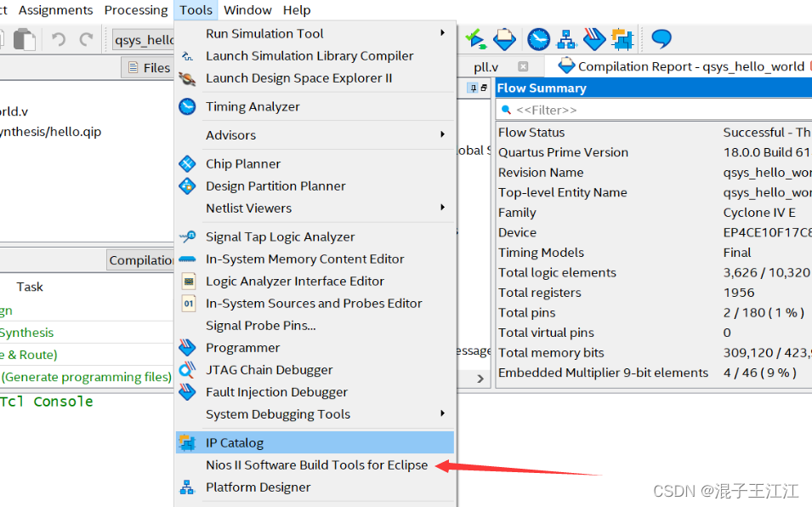Screen dimensions: 812x507
Task: Click the Total memory bits row
Action: (x=654, y=353)
